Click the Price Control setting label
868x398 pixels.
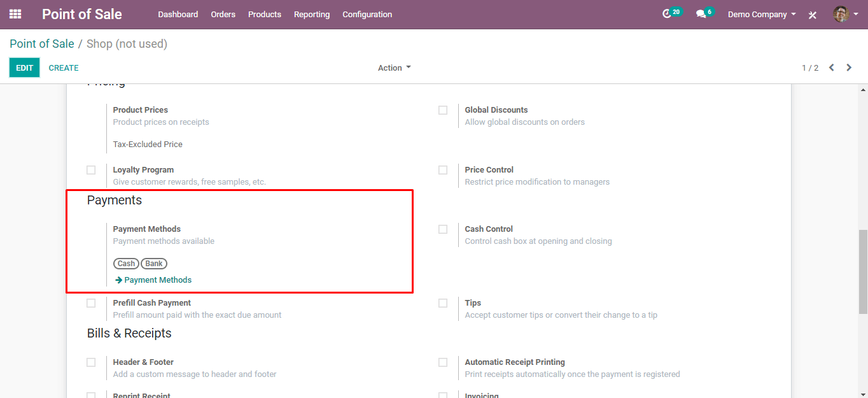pyautogui.click(x=489, y=170)
